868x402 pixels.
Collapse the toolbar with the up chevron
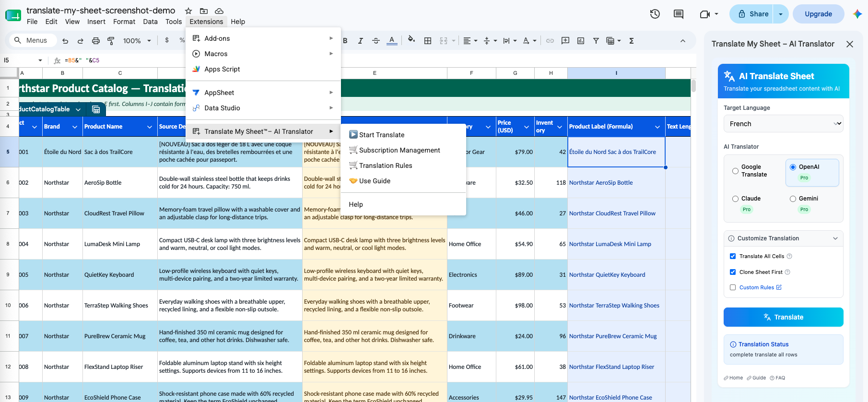tap(683, 41)
